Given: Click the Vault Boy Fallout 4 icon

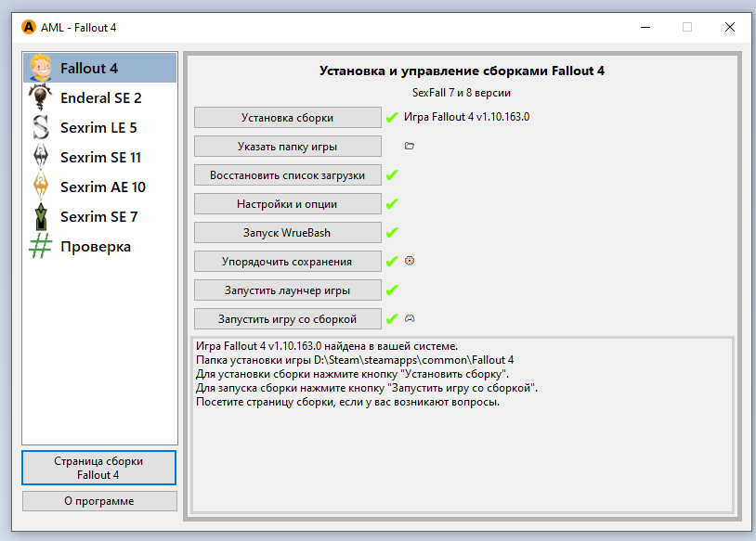Looking at the screenshot, I should 40,69.
